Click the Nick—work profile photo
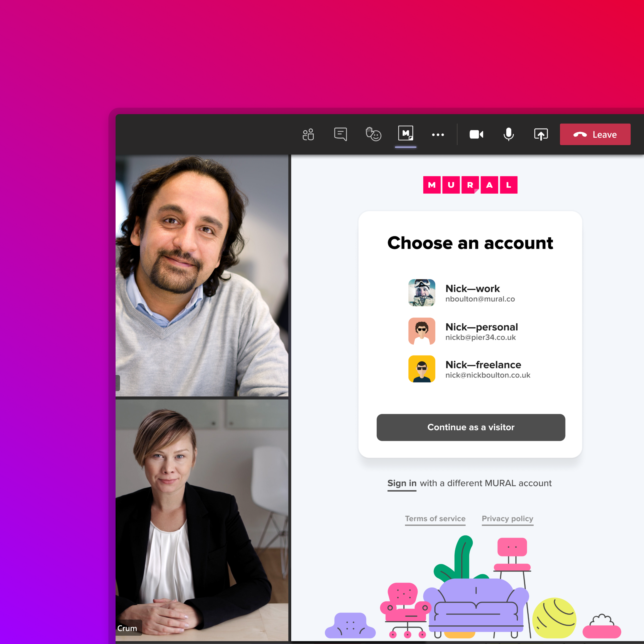The width and height of the screenshot is (644, 644). (x=422, y=293)
